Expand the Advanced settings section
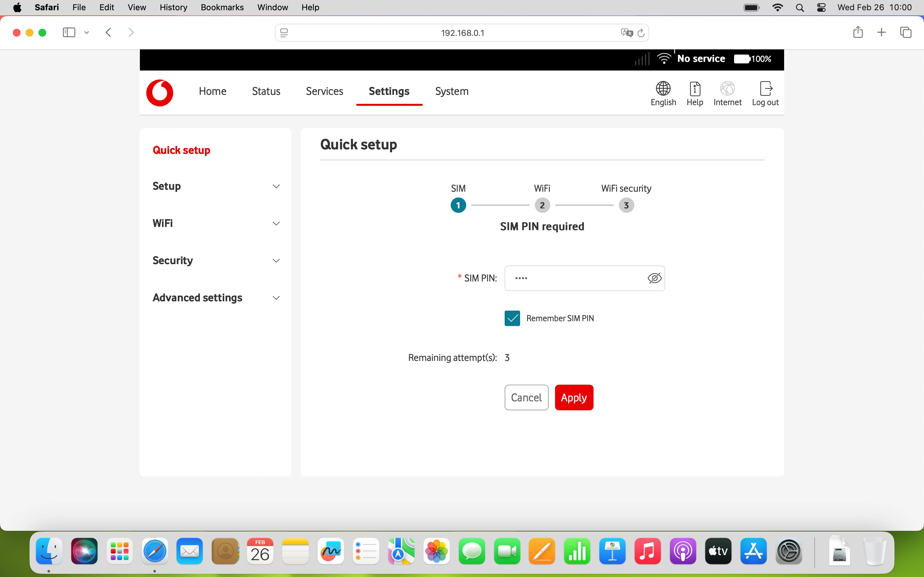 [x=216, y=298]
